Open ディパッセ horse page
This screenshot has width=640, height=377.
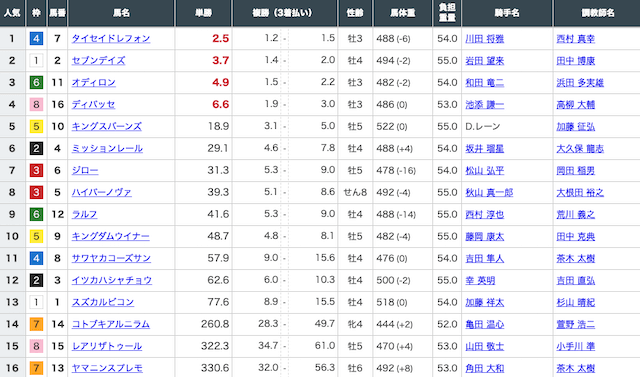point(93,104)
